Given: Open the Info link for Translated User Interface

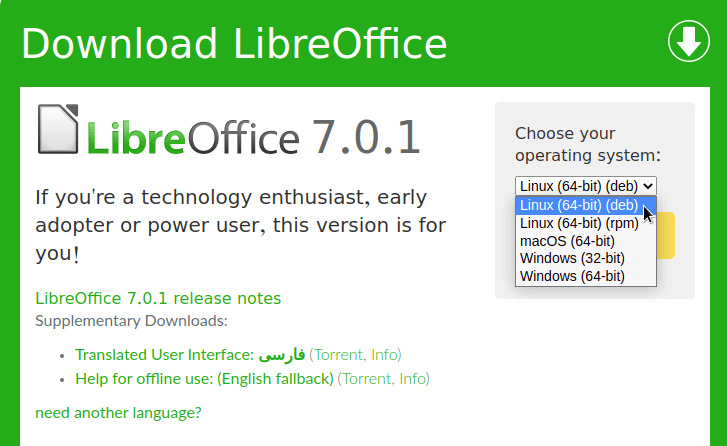Looking at the screenshot, I should (385, 355).
